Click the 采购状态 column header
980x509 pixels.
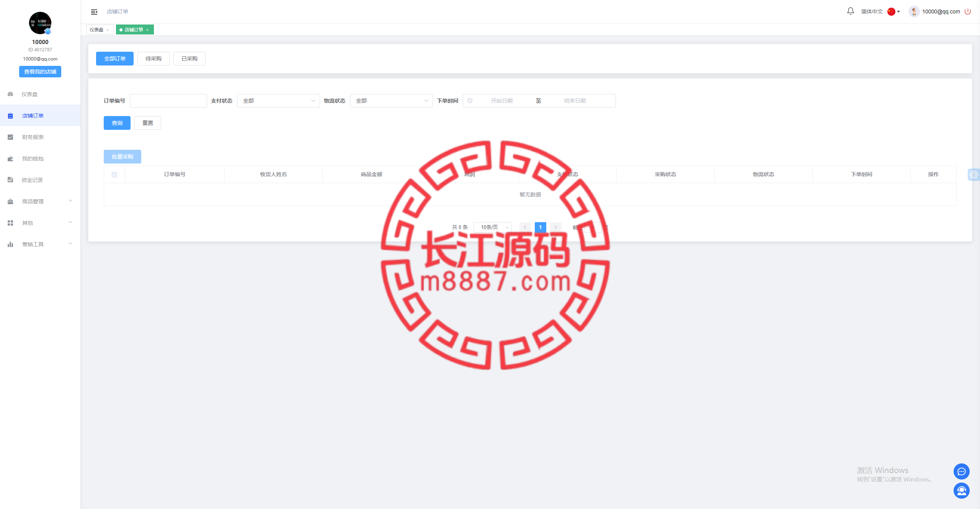tap(665, 174)
